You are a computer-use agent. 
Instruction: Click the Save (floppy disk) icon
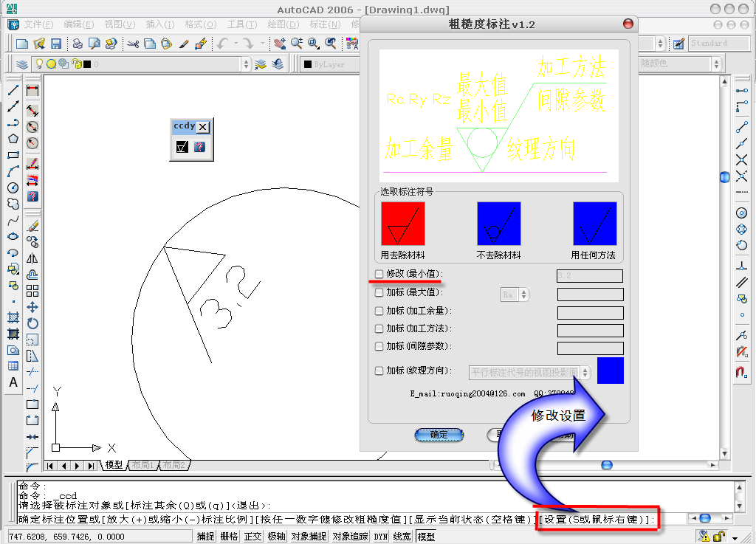56,44
